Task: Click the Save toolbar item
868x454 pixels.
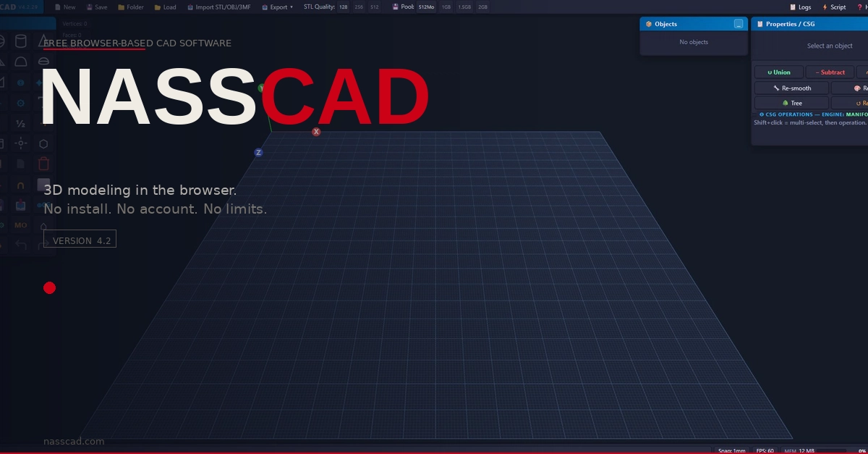Action: point(96,7)
